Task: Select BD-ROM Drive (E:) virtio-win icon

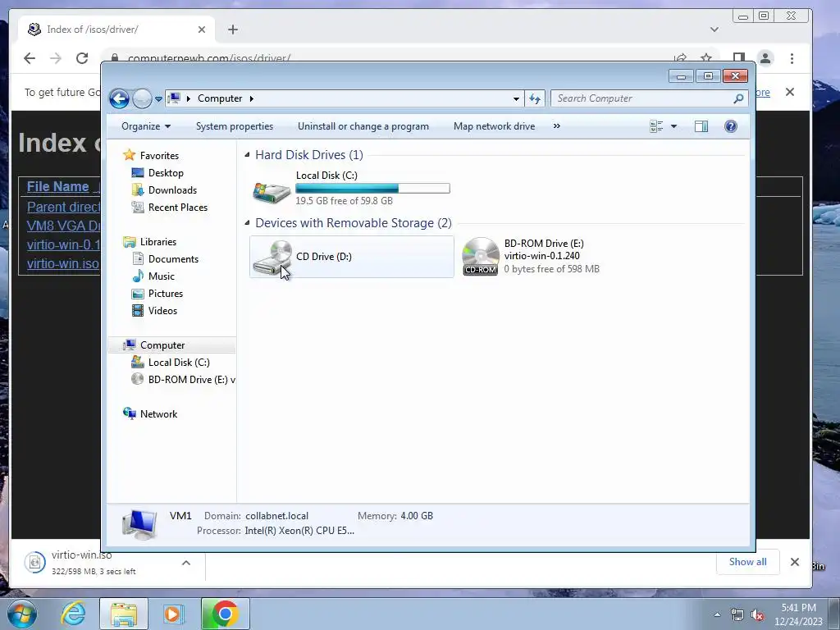Action: coord(480,257)
